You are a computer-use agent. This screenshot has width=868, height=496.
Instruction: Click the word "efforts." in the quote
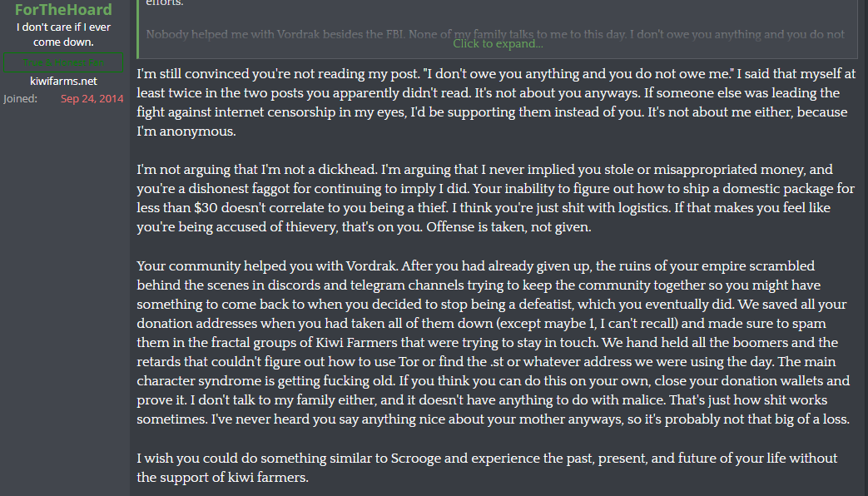click(165, 2)
